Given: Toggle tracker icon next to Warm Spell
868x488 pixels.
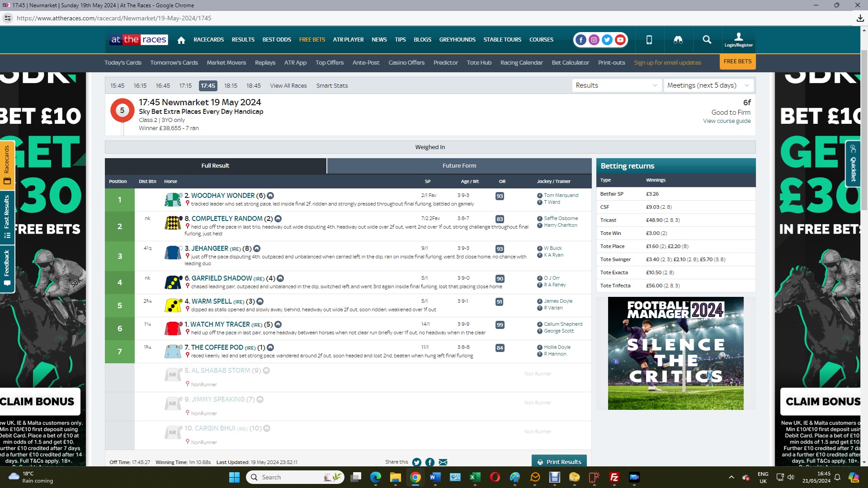Looking at the screenshot, I should point(260,301).
